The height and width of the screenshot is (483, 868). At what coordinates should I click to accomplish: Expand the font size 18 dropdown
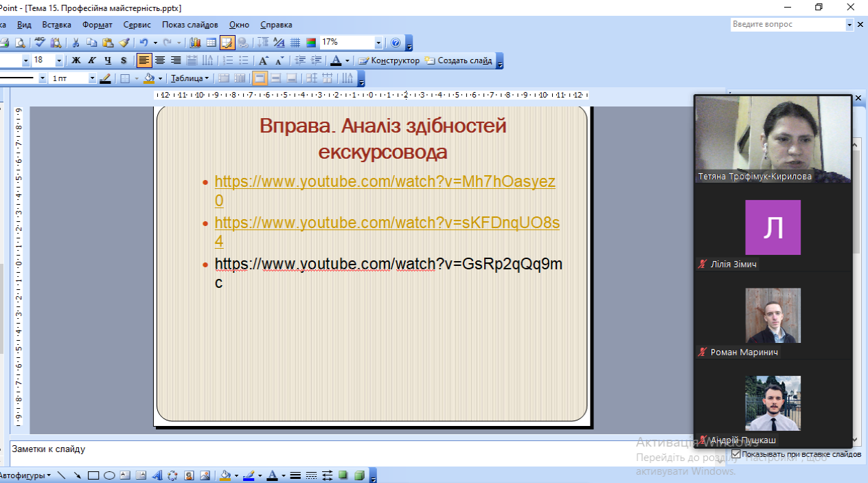59,60
